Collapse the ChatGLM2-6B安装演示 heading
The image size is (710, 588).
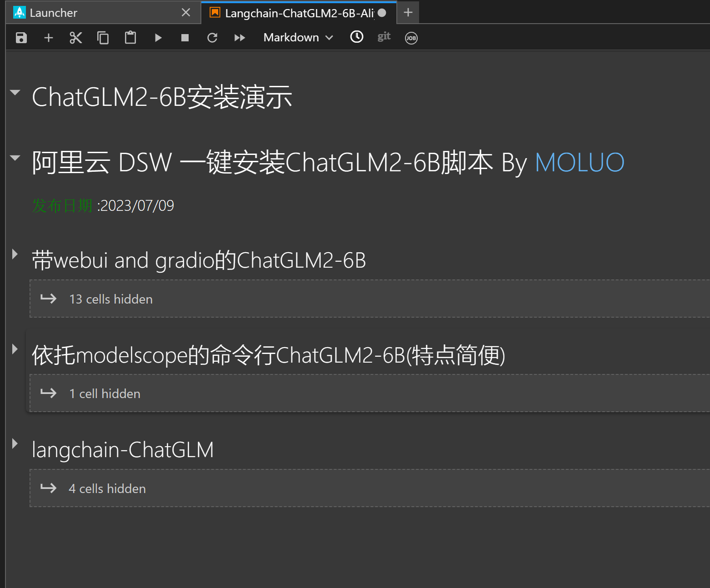pos(15,93)
